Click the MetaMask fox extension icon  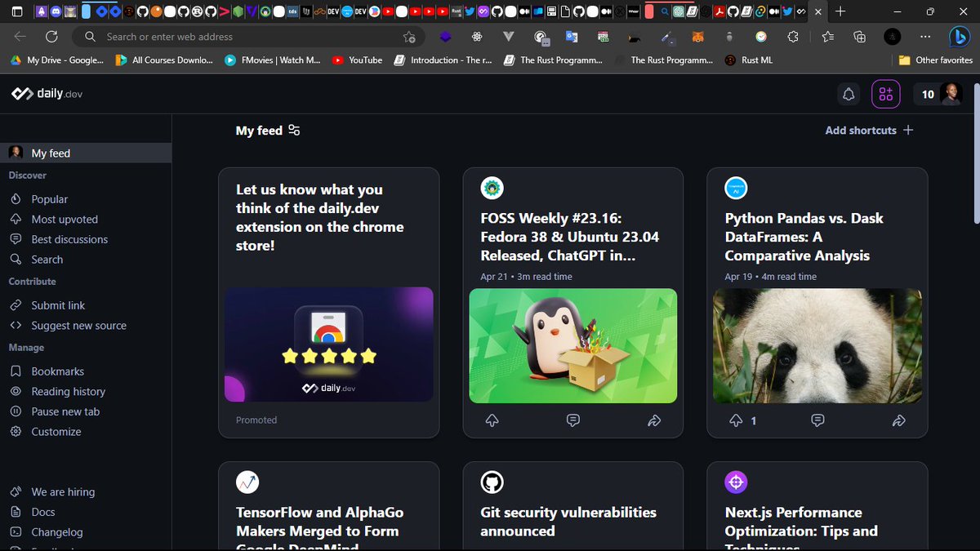[698, 37]
